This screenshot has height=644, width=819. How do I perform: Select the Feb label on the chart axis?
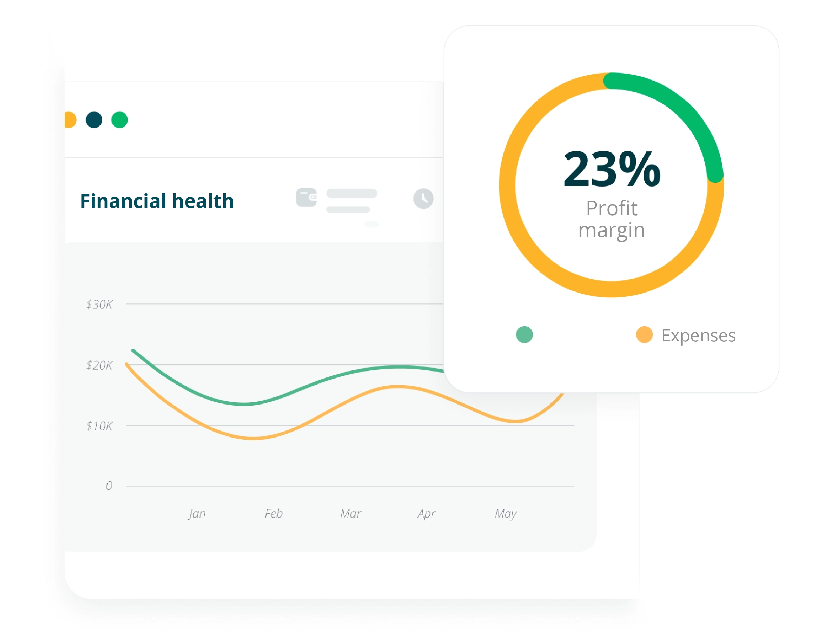click(x=274, y=513)
